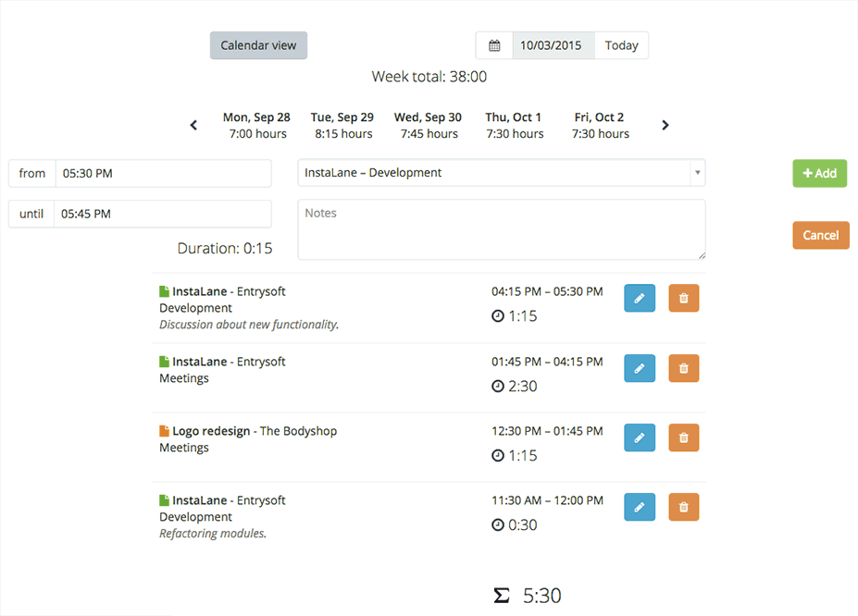
Task: Click the 10/03/2015 date field
Action: tap(553, 45)
